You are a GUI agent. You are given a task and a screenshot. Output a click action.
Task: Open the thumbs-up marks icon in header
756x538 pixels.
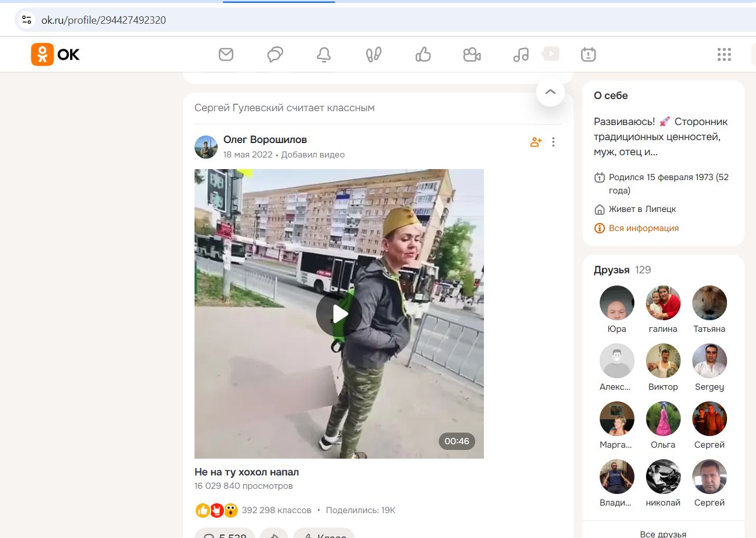point(423,54)
